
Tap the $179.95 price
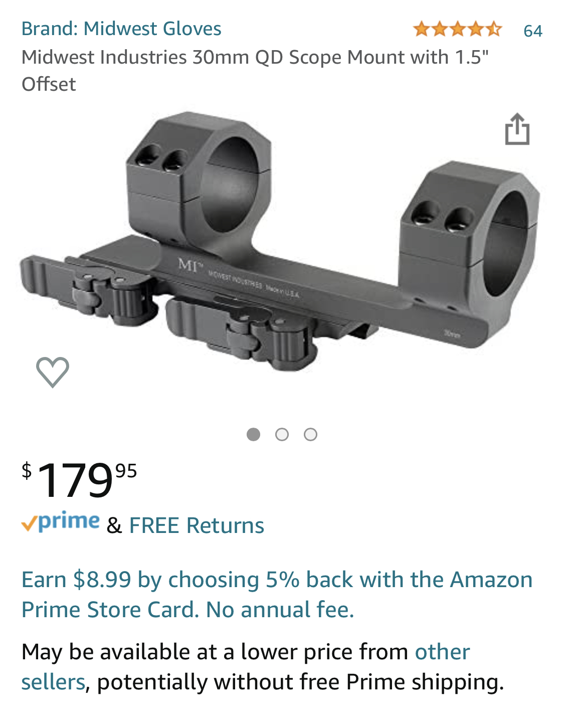click(79, 480)
